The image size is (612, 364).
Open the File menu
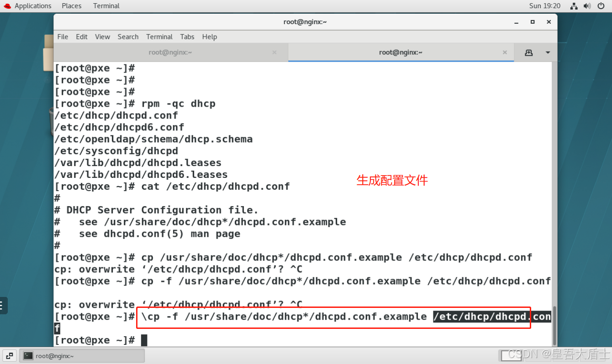point(63,37)
